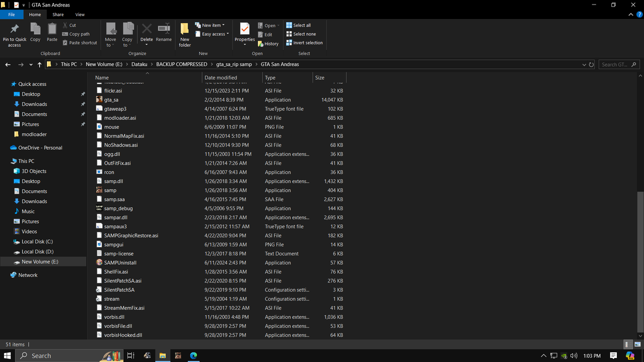Open the Recent locations dropdown chevron
This screenshot has height=362, width=644.
point(30,65)
